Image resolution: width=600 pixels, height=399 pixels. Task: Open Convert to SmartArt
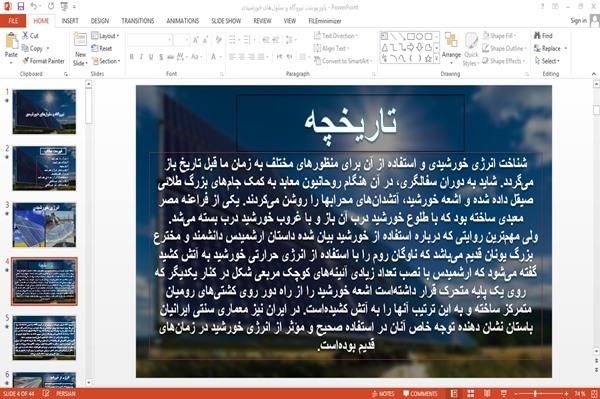pos(342,60)
